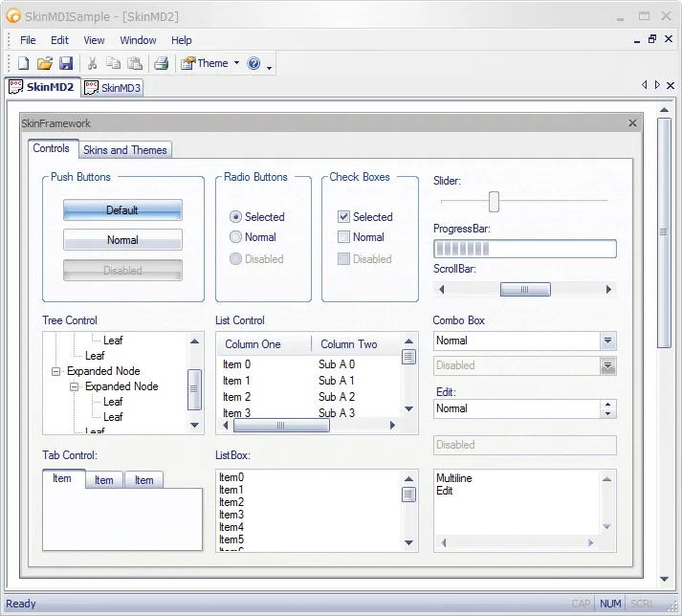Click the right tab scroll arrow
The height and width of the screenshot is (616, 682).
pyautogui.click(x=657, y=85)
